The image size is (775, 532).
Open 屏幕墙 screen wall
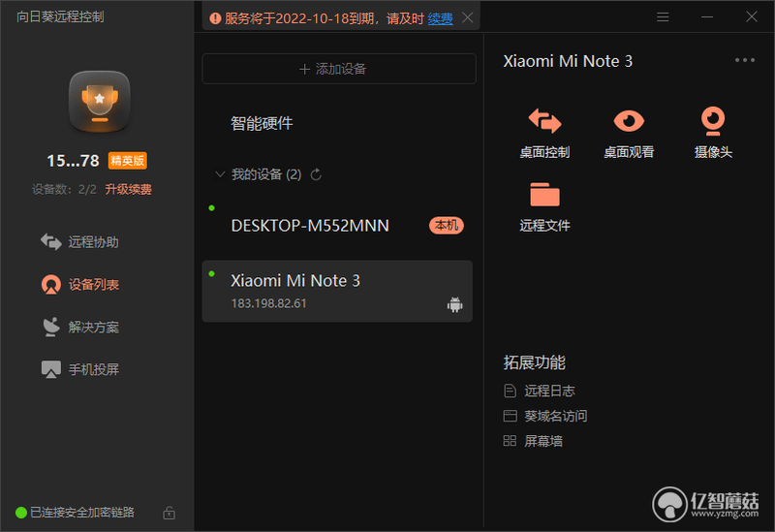[x=533, y=441]
